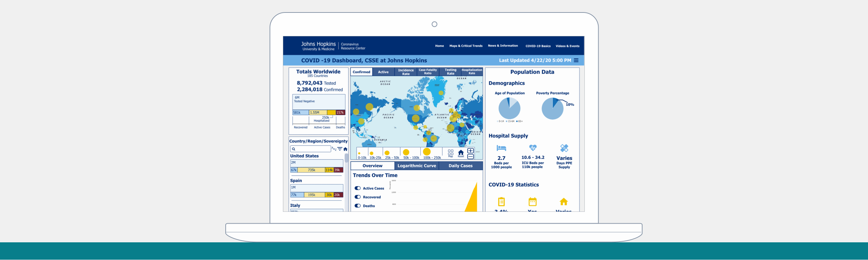The image size is (868, 260).
Task: Click the 0-10k legend bubble
Action: (x=359, y=153)
